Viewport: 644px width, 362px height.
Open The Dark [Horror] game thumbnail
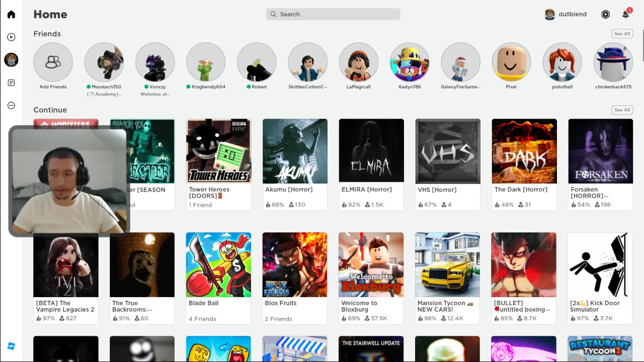pyautogui.click(x=524, y=151)
